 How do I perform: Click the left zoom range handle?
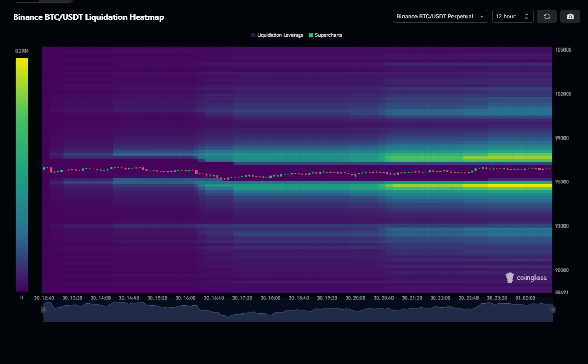point(43,309)
